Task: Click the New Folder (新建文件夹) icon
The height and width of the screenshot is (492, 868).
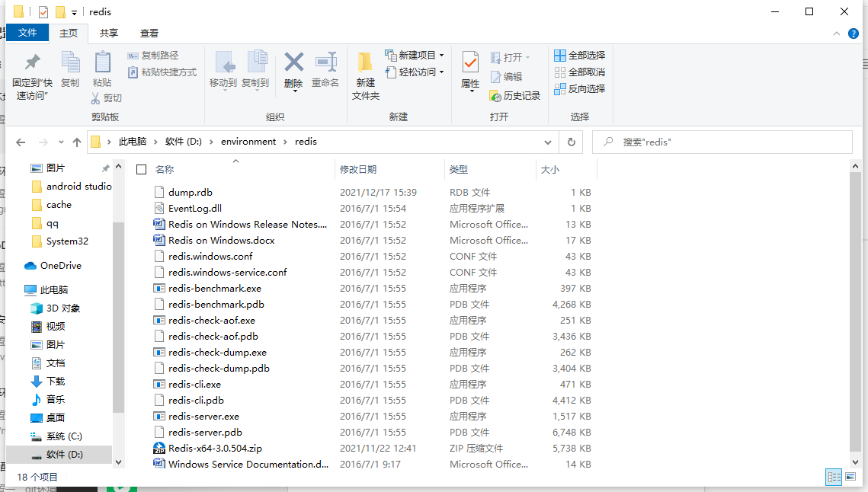Action: coord(365,62)
